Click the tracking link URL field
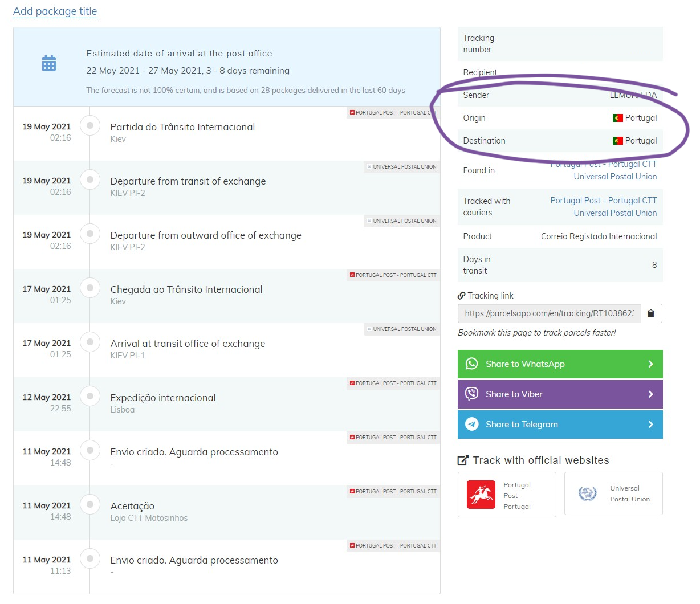700x604 pixels. pyautogui.click(x=550, y=313)
